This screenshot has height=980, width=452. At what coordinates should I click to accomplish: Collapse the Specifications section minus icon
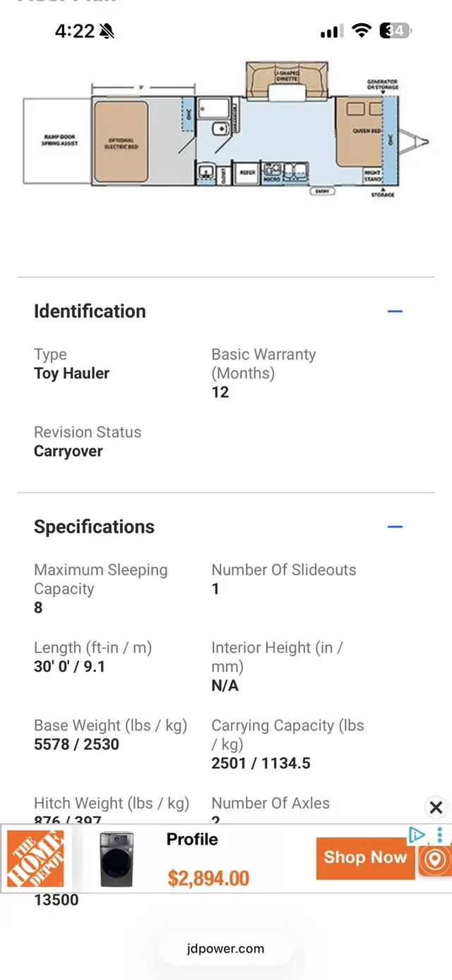coord(395,527)
